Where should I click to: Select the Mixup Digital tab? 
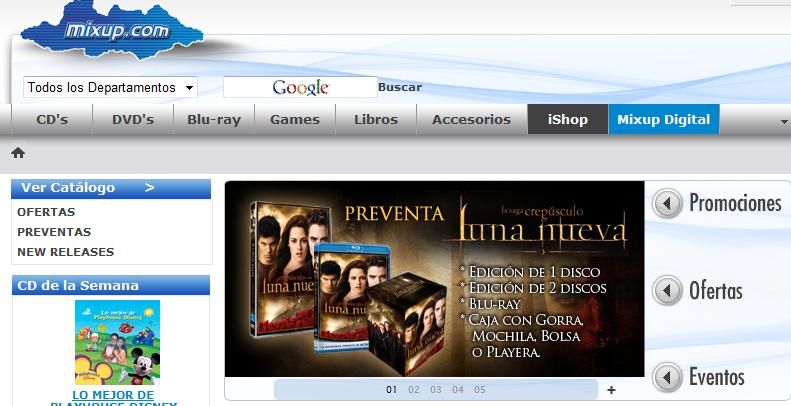[663, 120]
